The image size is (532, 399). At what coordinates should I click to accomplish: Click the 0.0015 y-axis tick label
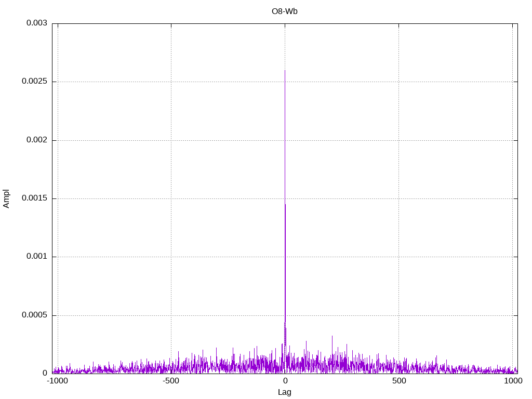coord(34,198)
